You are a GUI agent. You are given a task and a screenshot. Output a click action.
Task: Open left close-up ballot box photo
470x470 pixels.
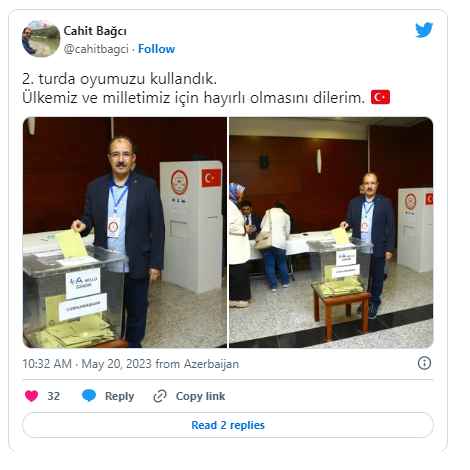[125, 232]
